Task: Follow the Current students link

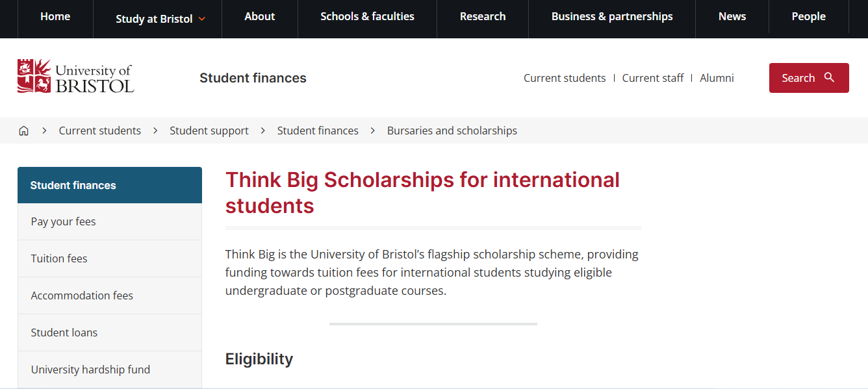Action: click(565, 77)
